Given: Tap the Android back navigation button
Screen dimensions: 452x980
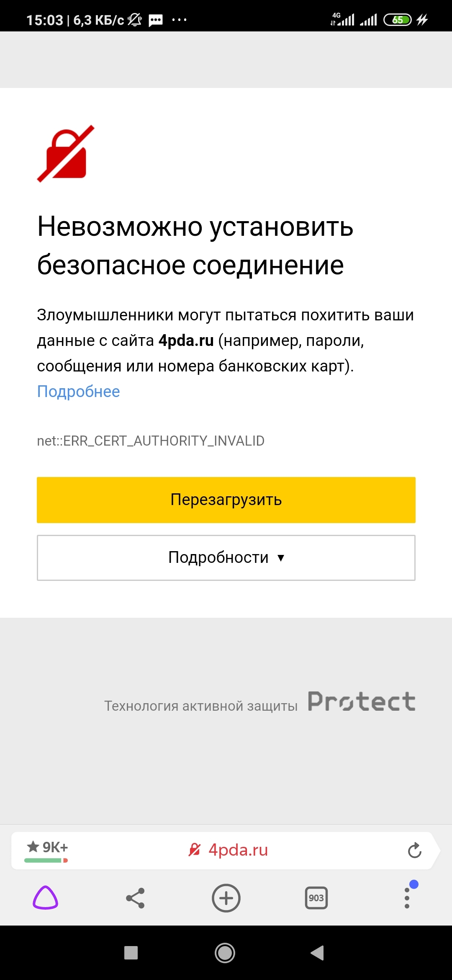Looking at the screenshot, I should [317, 953].
